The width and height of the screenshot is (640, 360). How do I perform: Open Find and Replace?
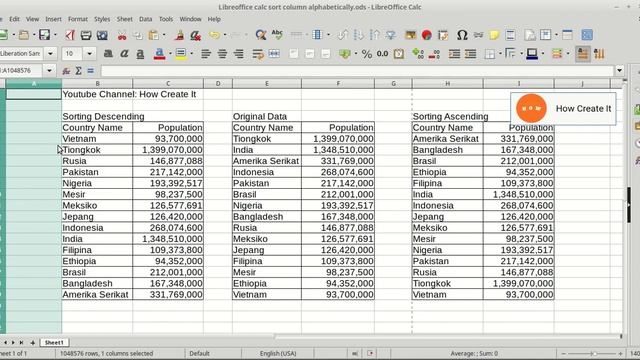tap(260, 35)
